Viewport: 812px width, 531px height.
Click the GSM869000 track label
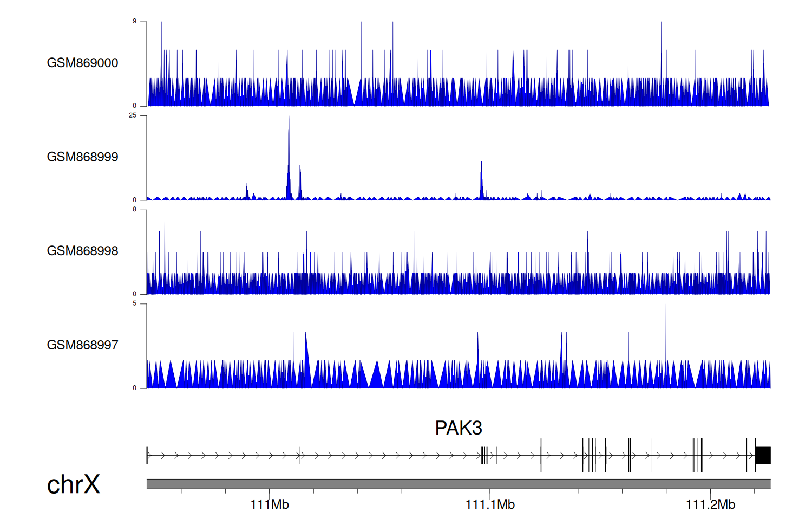[82, 63]
